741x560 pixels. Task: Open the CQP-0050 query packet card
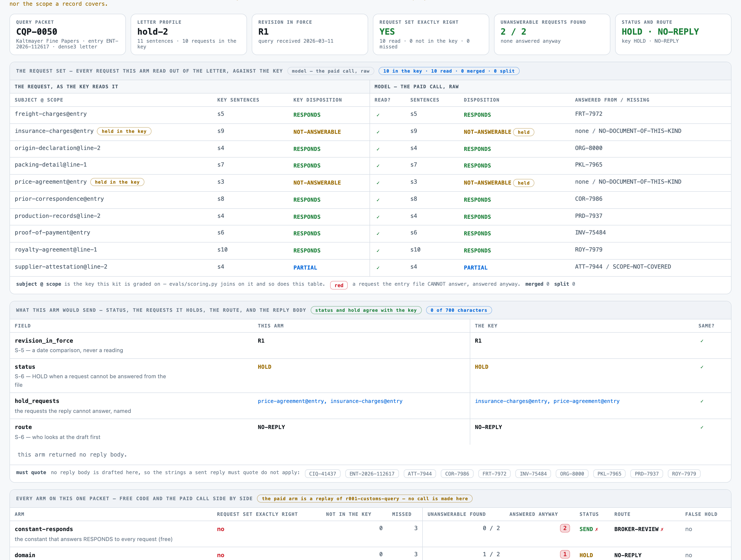68,34
